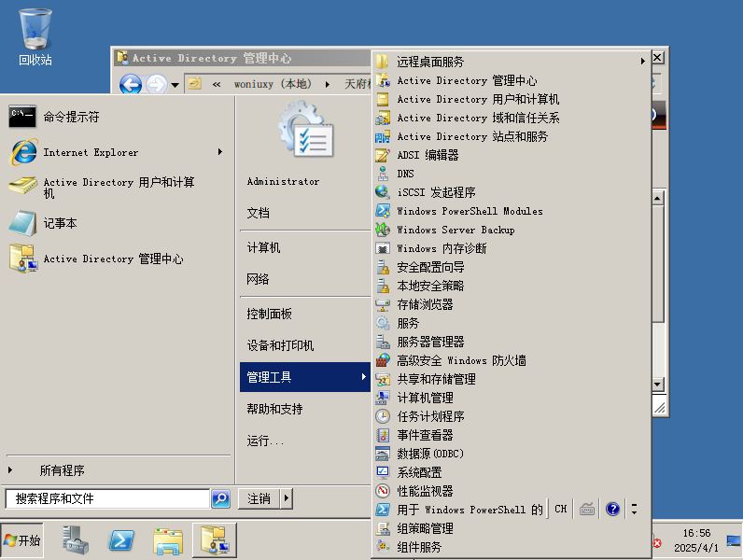The image size is (743, 560).
Task: Click the back button in AD 管理中心 window
Action: [x=131, y=85]
